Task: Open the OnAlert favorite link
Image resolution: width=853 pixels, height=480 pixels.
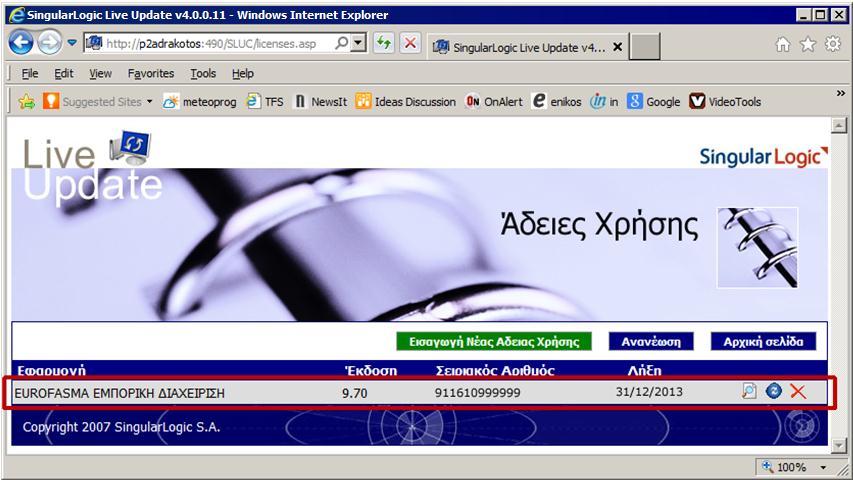Action: [x=494, y=102]
